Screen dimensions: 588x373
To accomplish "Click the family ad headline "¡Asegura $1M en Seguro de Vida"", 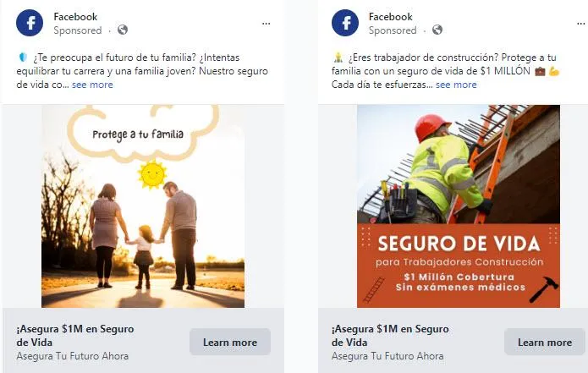I will coord(75,336).
